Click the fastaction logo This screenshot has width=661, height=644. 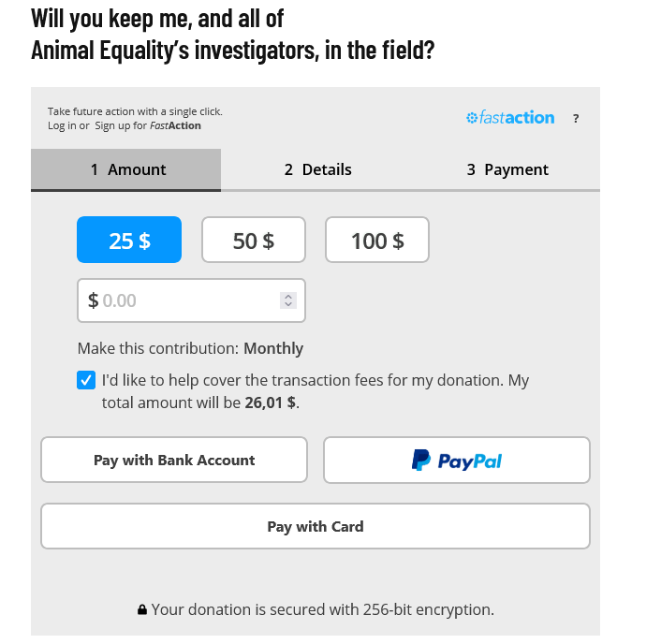coord(510,118)
